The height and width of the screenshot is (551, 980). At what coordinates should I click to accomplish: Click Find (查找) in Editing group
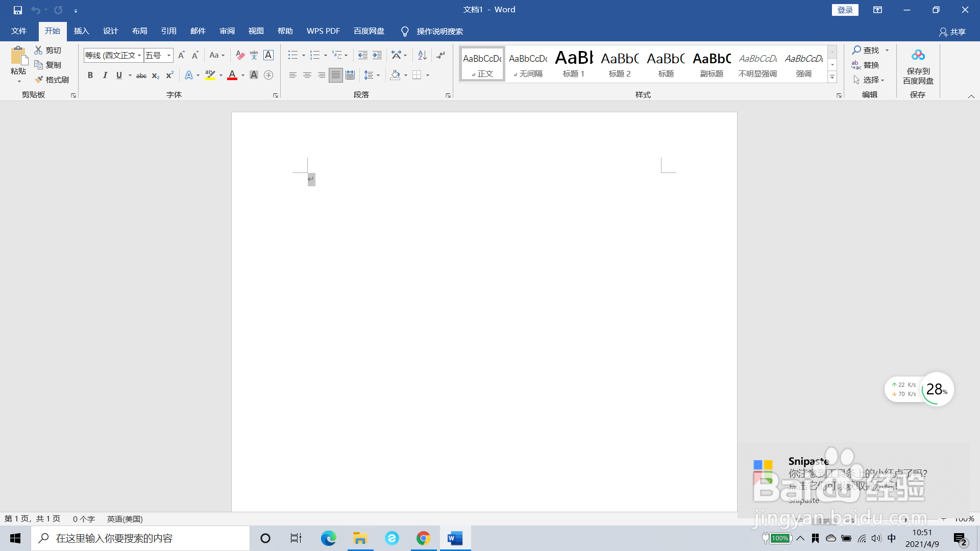point(866,50)
